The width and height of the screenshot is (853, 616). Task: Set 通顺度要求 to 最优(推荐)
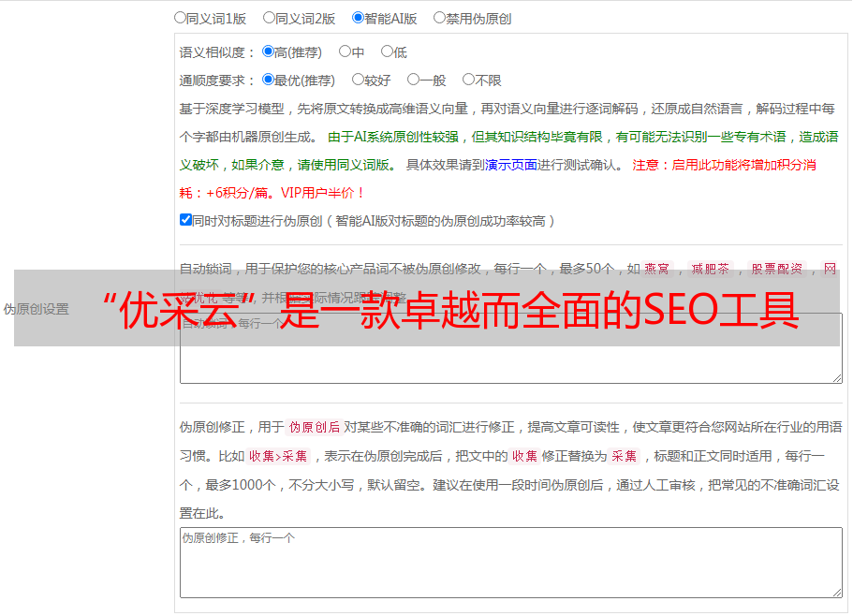coord(268,80)
